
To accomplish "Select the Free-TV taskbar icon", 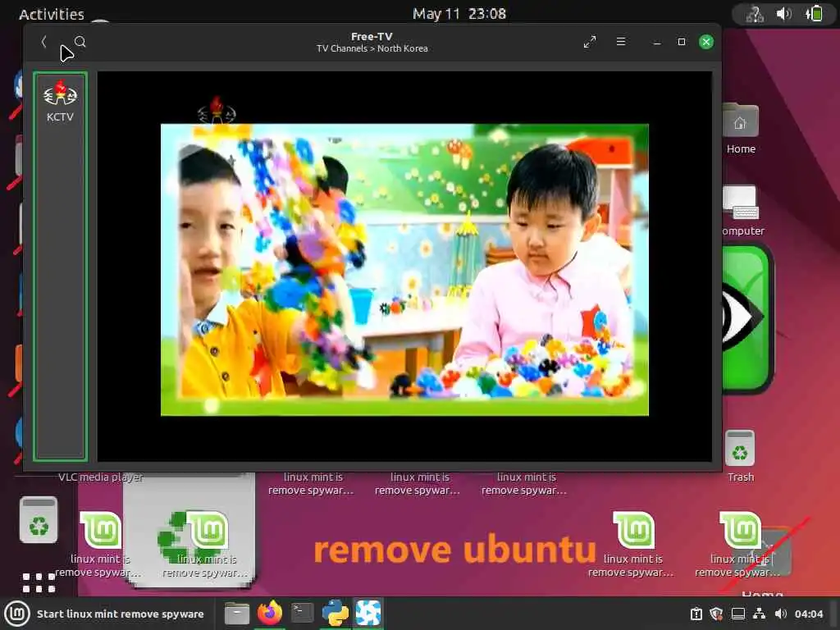I will tap(368, 614).
